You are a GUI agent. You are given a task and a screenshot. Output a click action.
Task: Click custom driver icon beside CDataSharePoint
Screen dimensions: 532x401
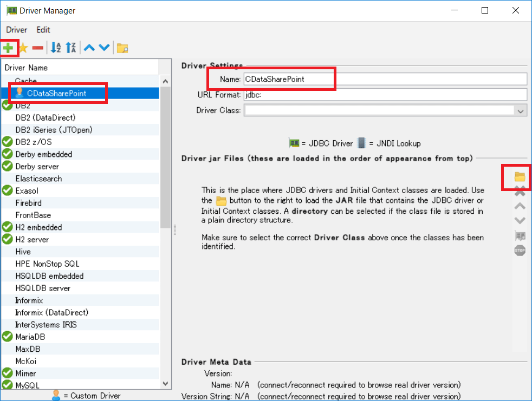pos(20,93)
